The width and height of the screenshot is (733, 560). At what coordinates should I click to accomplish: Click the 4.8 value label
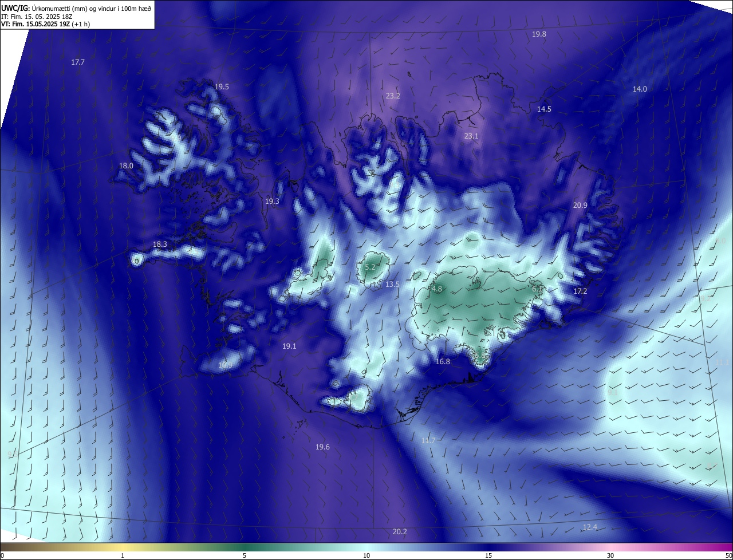(437, 289)
